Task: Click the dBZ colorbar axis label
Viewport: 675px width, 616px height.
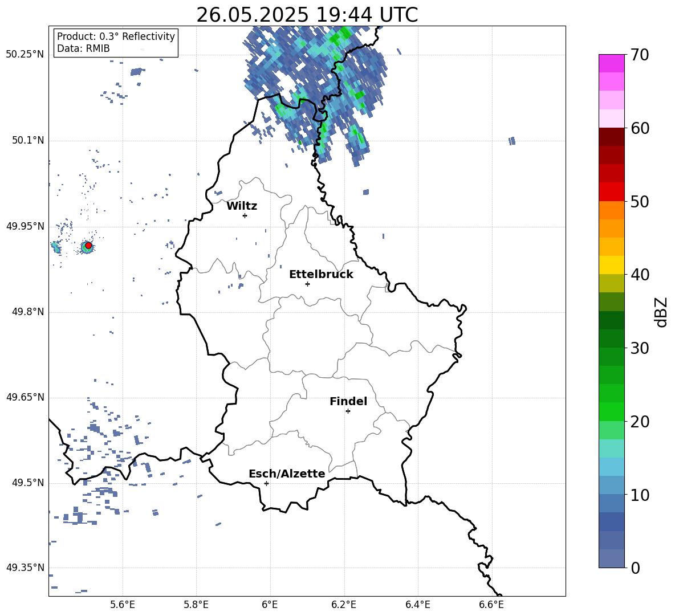Action: [x=661, y=312]
